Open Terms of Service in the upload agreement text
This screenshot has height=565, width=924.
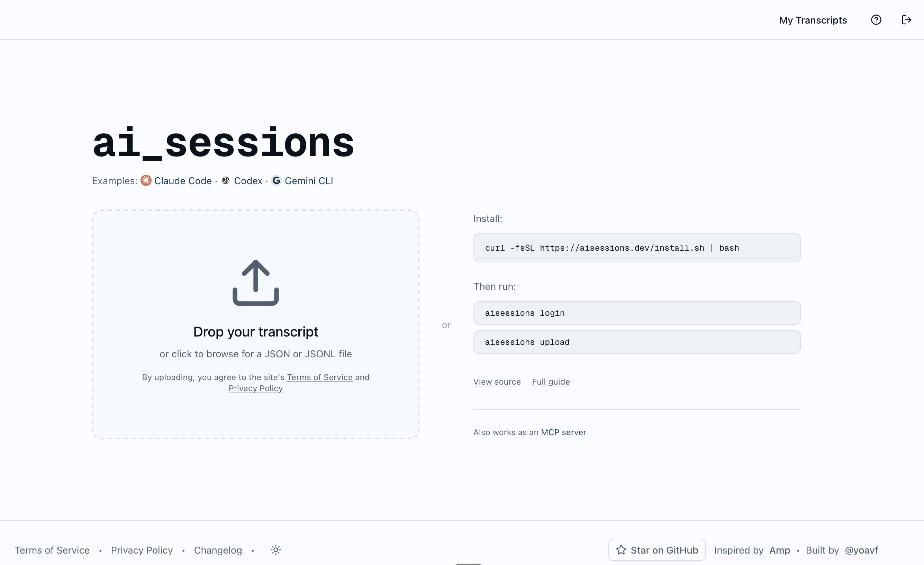tap(319, 377)
